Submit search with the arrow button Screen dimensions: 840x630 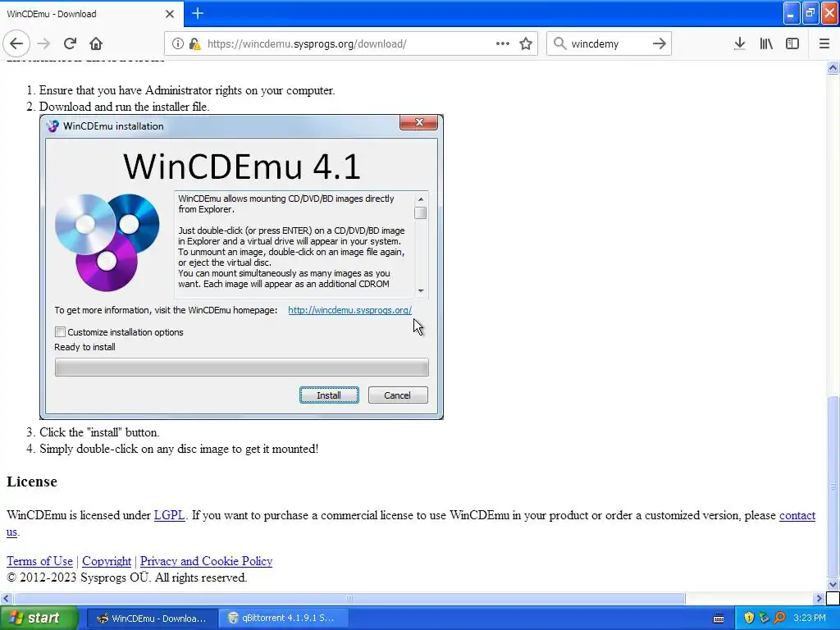pyautogui.click(x=659, y=43)
